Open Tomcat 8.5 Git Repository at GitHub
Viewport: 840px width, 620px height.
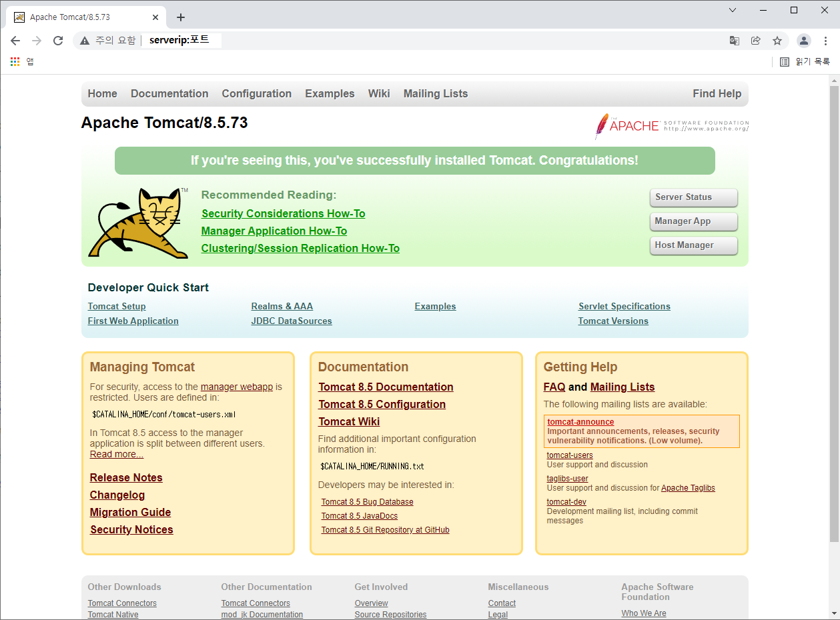(385, 530)
